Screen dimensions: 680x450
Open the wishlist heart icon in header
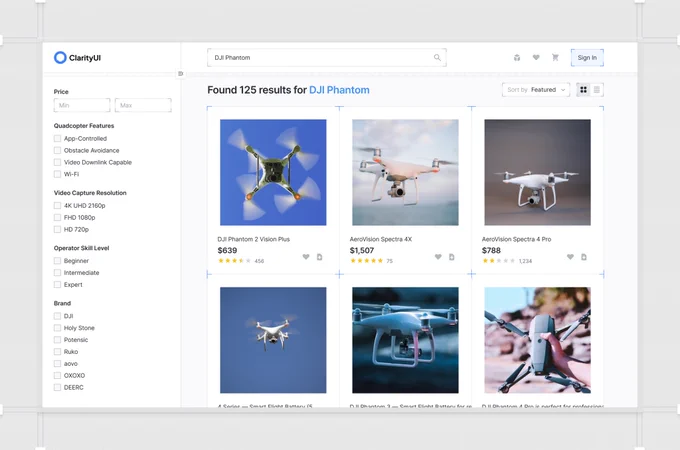tap(536, 57)
